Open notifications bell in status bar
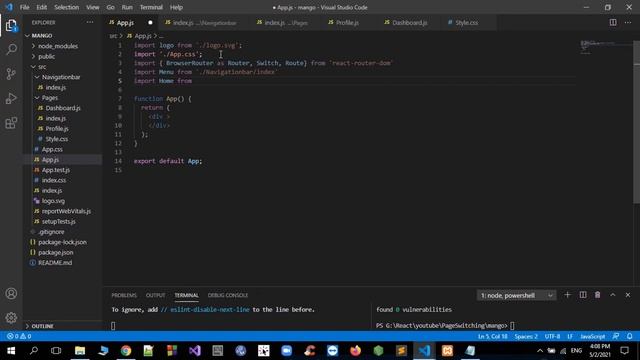The height and width of the screenshot is (360, 640). [x=629, y=336]
